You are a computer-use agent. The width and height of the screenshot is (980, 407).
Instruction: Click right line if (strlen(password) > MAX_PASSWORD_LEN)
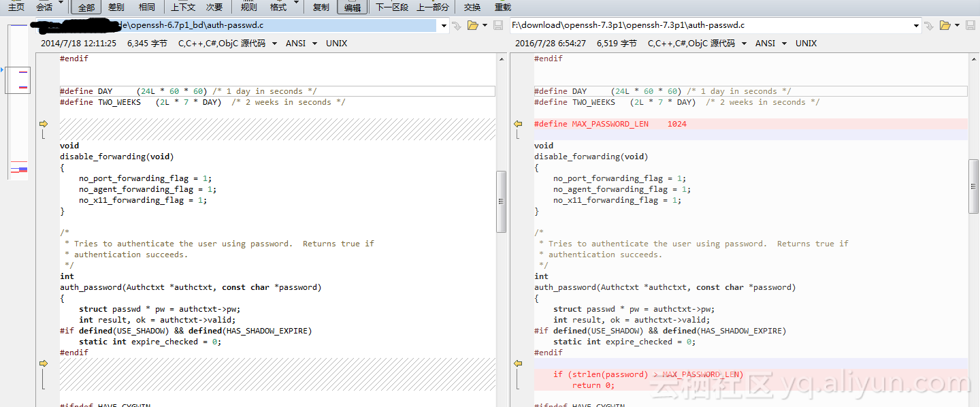click(x=648, y=374)
